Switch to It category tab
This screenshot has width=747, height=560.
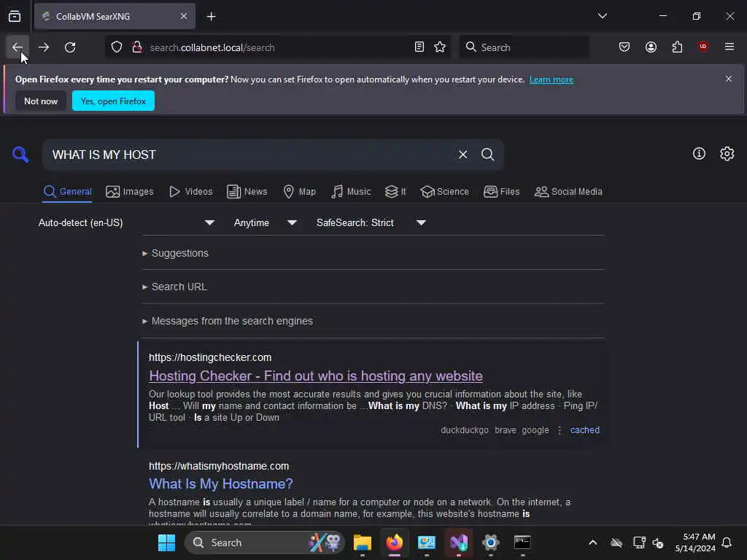click(x=395, y=192)
